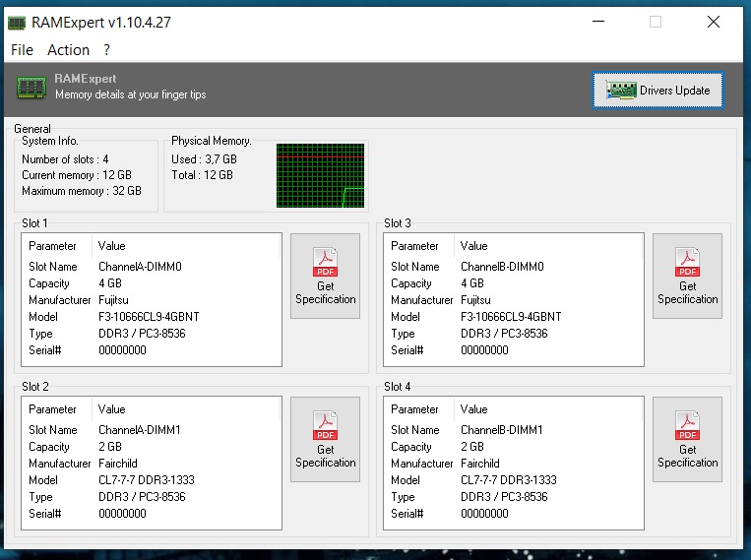Select Slot 4 Manufacturer row
The height and width of the screenshot is (560, 751).
514,464
